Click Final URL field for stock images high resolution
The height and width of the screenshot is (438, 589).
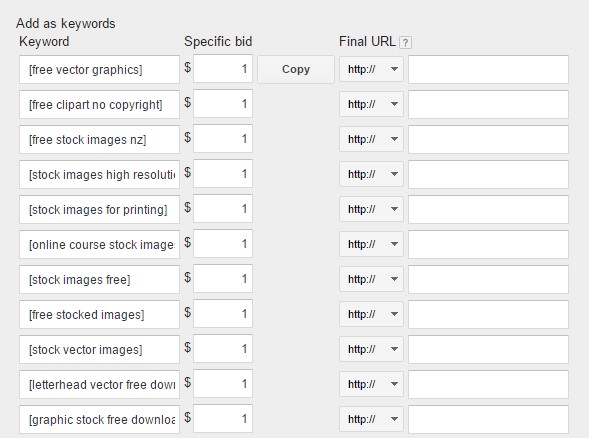[x=488, y=174]
